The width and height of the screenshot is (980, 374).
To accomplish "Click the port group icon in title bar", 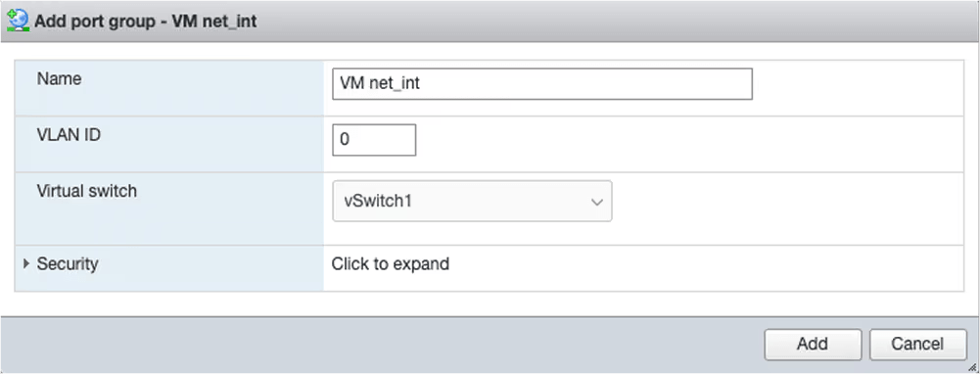I will (x=18, y=20).
